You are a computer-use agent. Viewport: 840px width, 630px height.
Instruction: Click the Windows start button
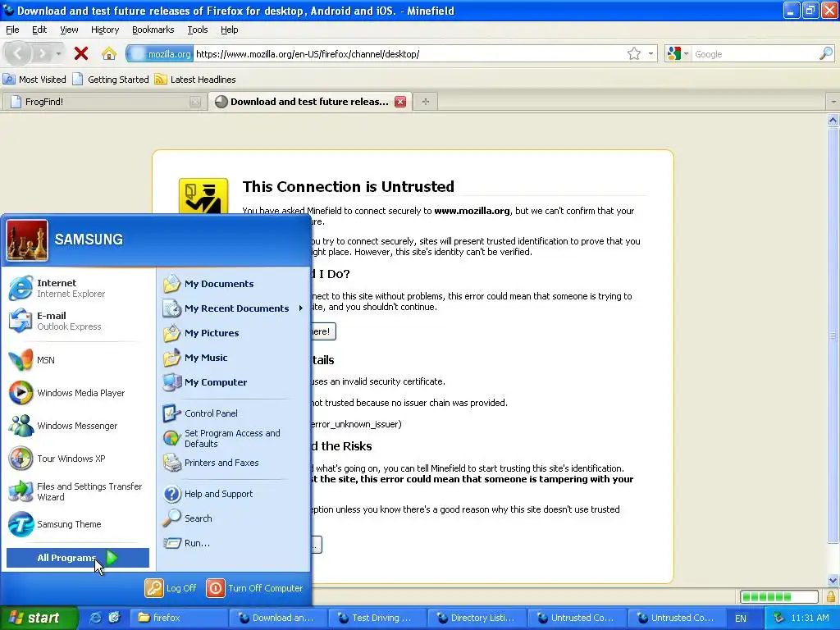(39, 618)
